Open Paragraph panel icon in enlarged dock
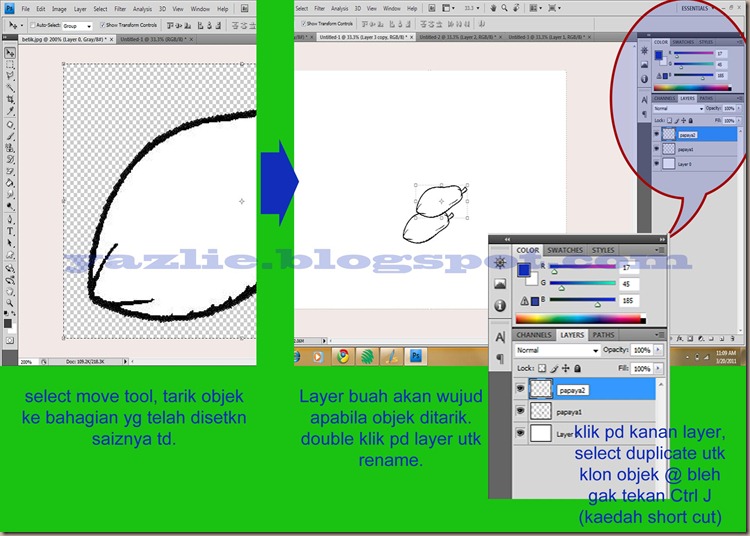The height and width of the screenshot is (536, 750). click(500, 358)
